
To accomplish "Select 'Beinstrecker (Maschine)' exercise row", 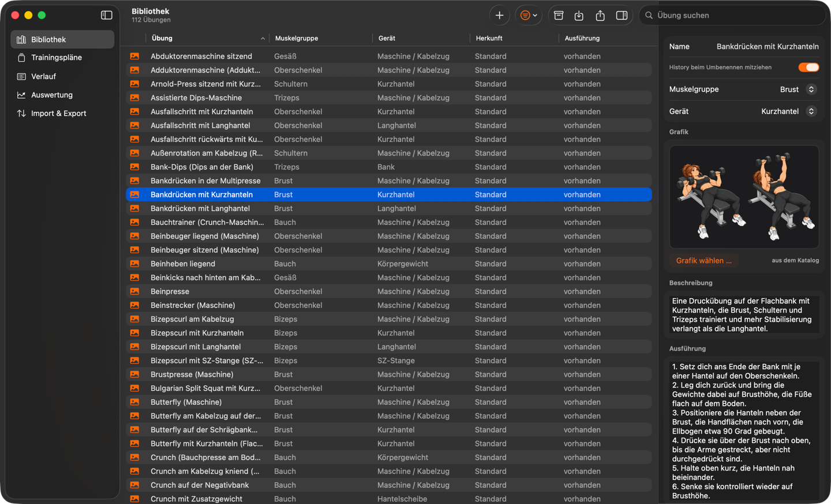I will pyautogui.click(x=389, y=305).
